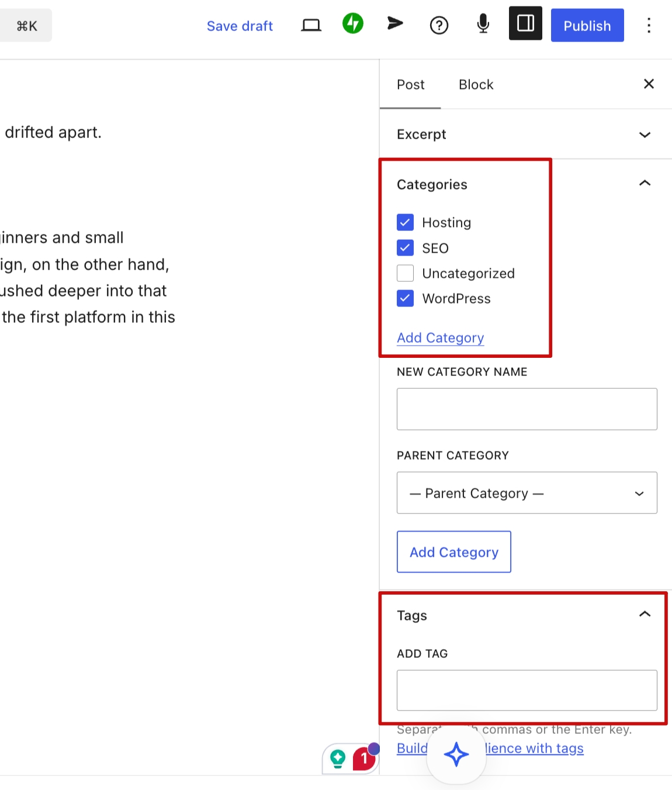Click the paper plane send icon

(396, 23)
